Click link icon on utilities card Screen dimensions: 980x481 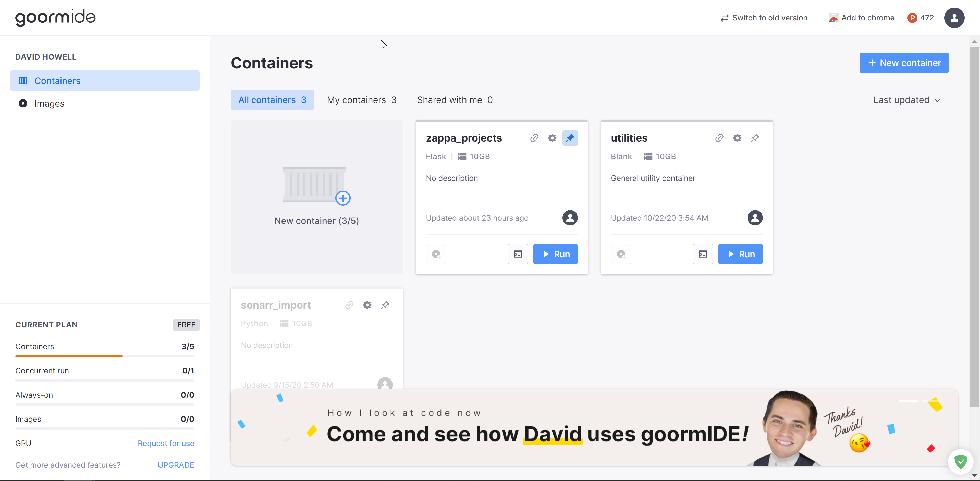coord(719,138)
